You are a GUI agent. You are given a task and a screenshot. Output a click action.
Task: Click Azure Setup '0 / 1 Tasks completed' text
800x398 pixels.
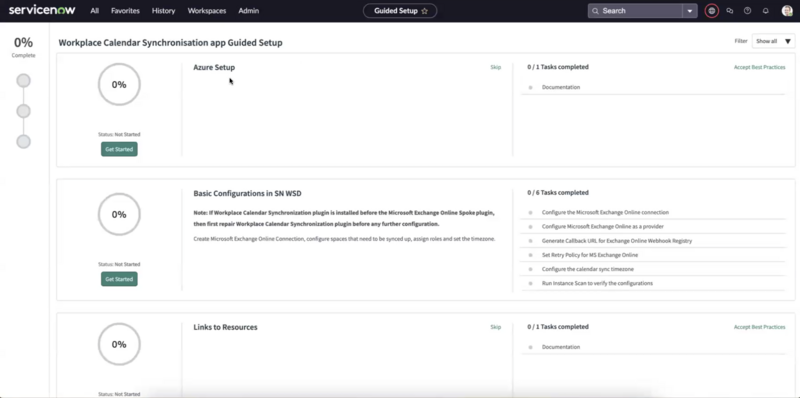click(558, 67)
